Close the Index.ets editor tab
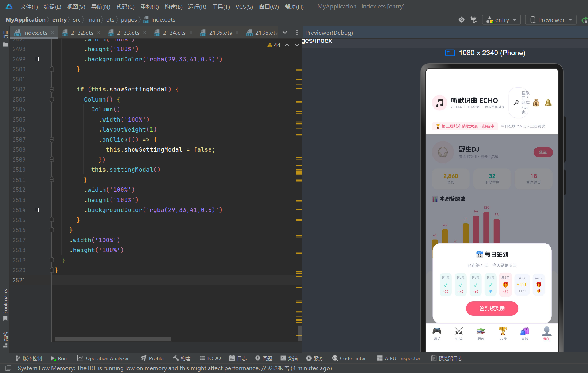 (x=53, y=33)
